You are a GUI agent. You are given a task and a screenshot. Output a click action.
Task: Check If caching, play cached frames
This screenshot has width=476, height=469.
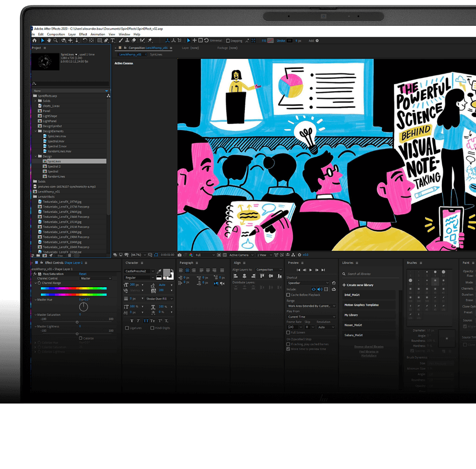coord(288,344)
